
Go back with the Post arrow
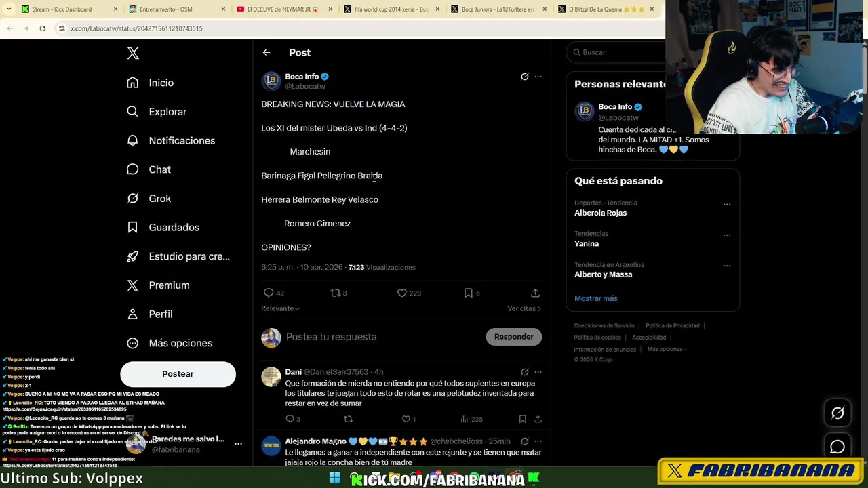[267, 52]
